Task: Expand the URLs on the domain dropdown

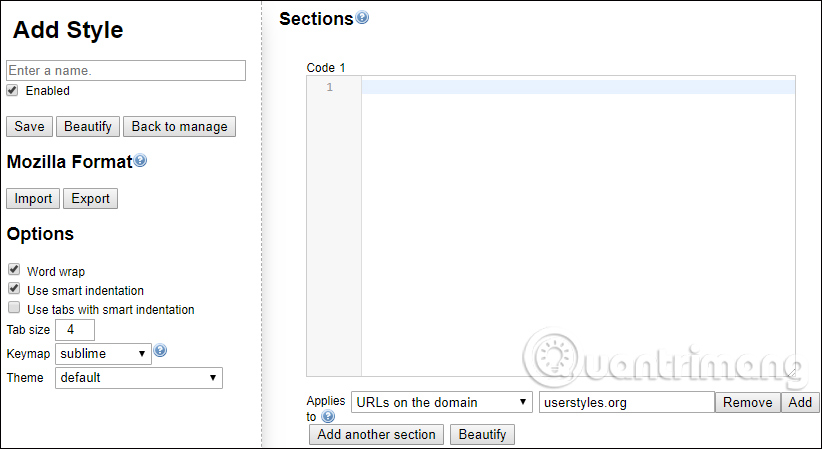Action: click(x=441, y=402)
